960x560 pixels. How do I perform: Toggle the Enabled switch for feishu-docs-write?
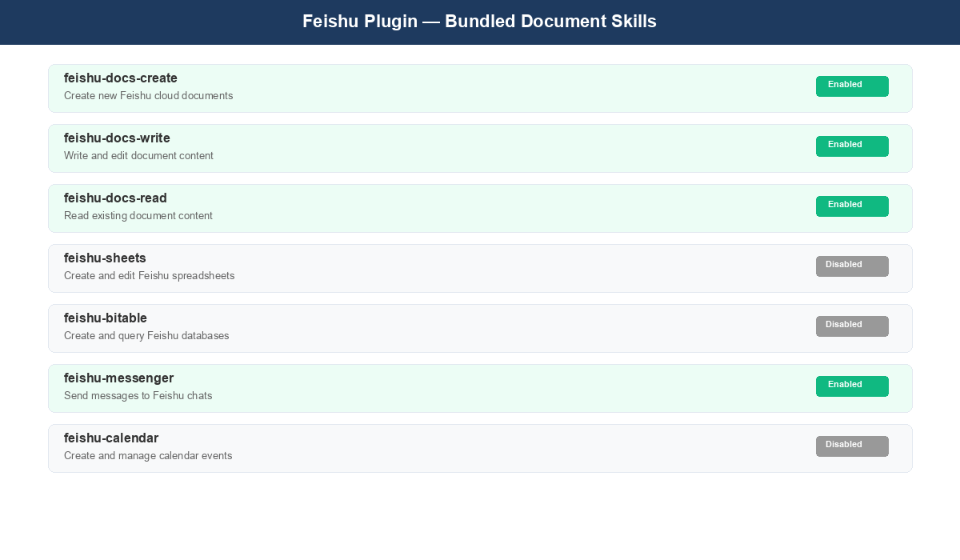[x=852, y=146]
